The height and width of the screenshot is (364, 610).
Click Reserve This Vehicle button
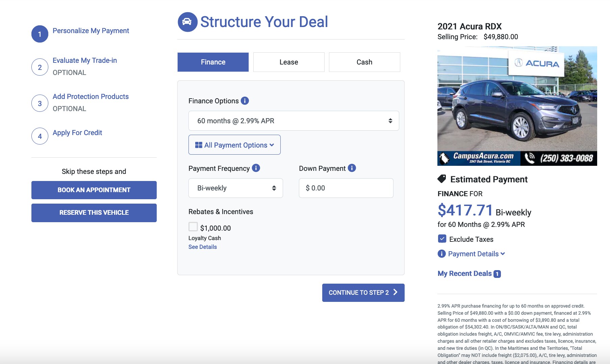click(x=94, y=213)
